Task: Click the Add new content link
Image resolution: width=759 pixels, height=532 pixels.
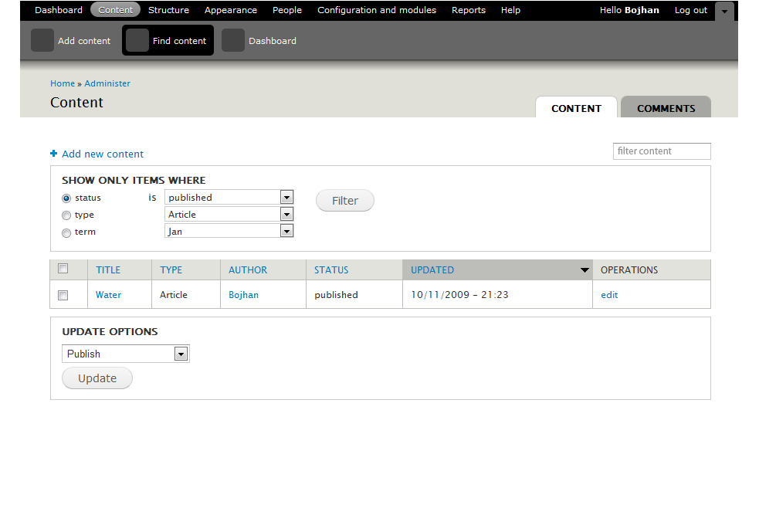Action: click(103, 154)
